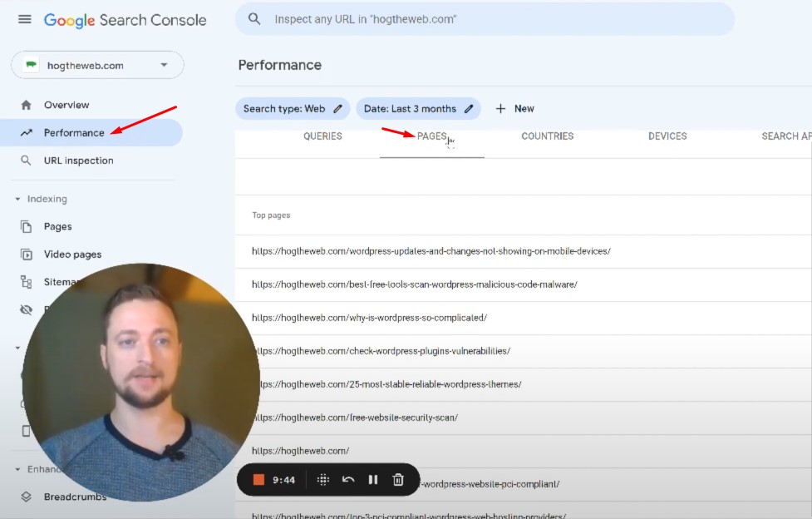This screenshot has height=519, width=812.
Task: Open URL inspection in the sidebar
Action: [79, 161]
